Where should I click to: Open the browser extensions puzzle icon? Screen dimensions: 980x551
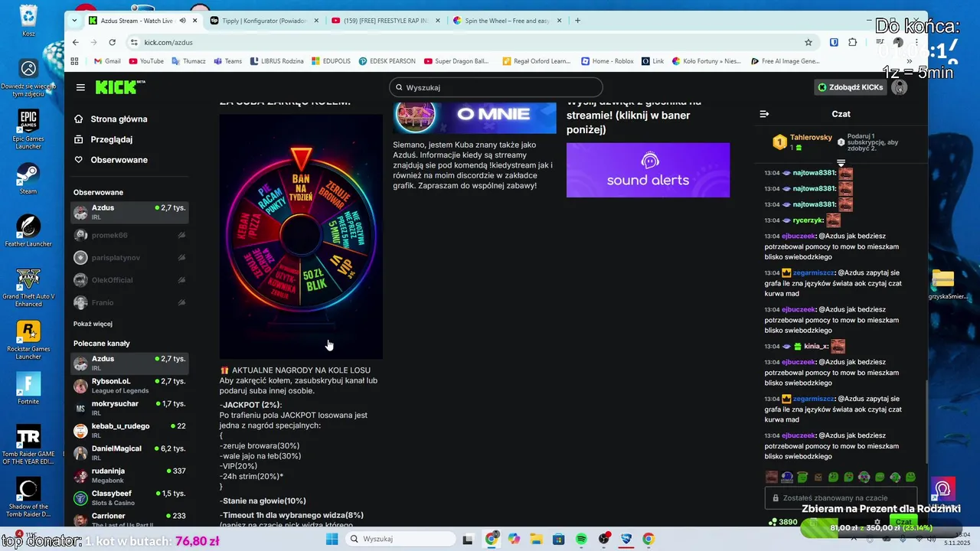(x=853, y=42)
